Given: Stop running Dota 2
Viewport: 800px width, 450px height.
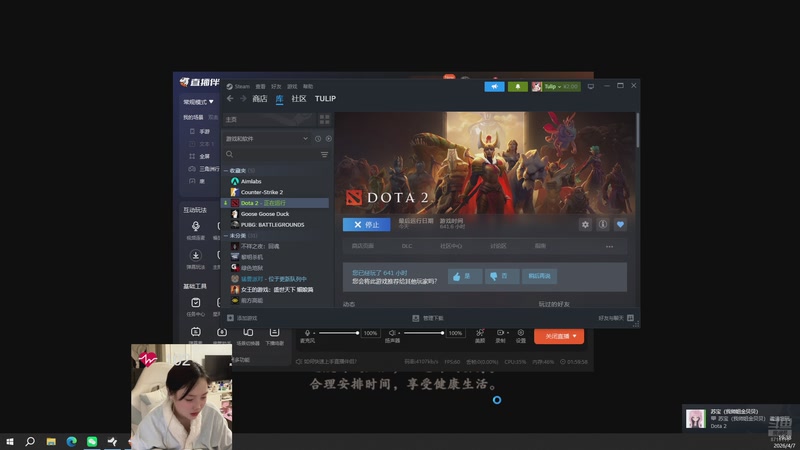Looking at the screenshot, I should [x=366, y=224].
